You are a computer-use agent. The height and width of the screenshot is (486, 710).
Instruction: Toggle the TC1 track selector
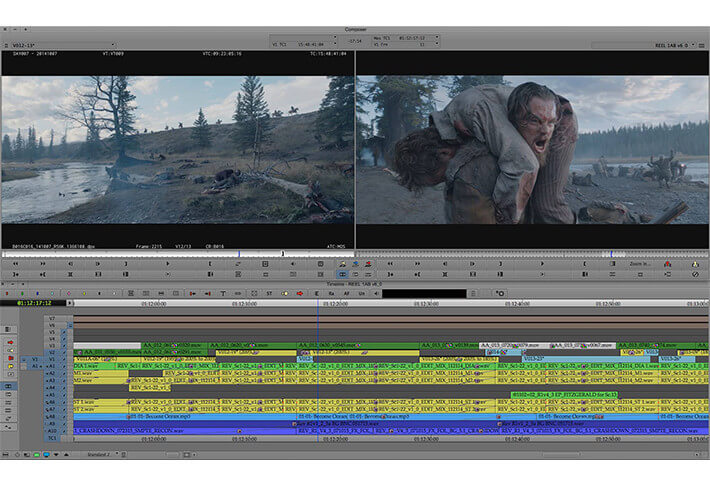(x=52, y=438)
